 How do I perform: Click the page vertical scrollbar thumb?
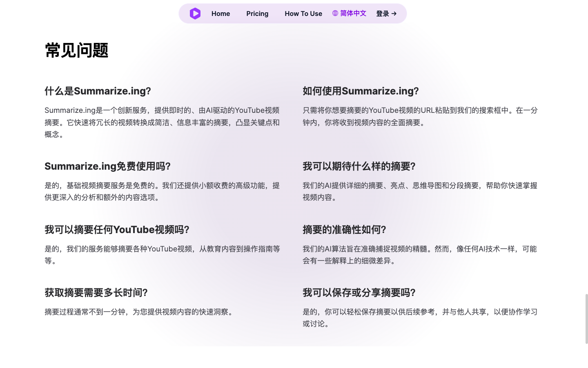pyautogui.click(x=586, y=319)
